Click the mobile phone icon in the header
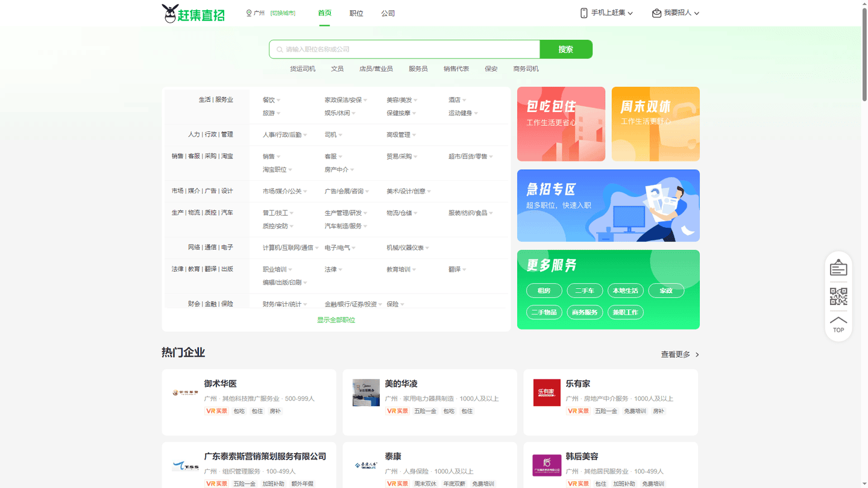This screenshot has height=488, width=868. pos(583,13)
